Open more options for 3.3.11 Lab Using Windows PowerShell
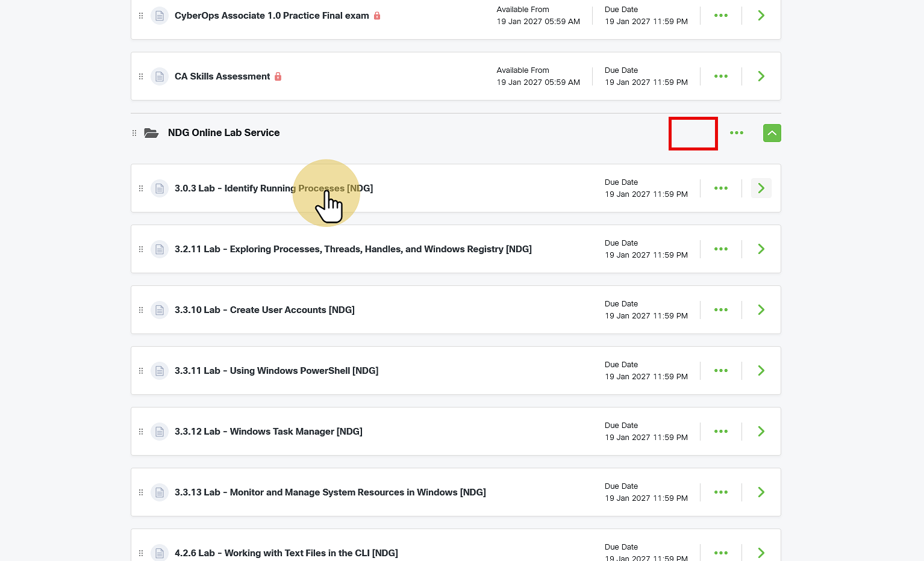 pyautogui.click(x=721, y=371)
